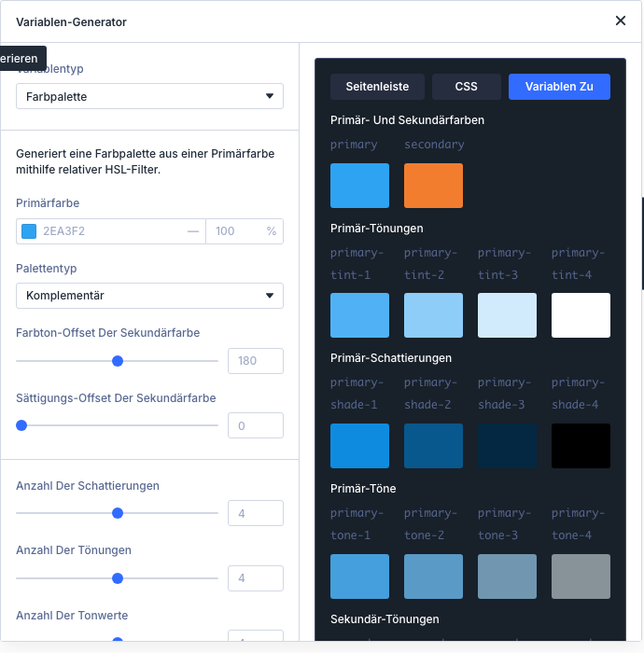Click the Farbpalette dropdown arrow
Viewport: 644px width, 653px height.
tap(270, 96)
